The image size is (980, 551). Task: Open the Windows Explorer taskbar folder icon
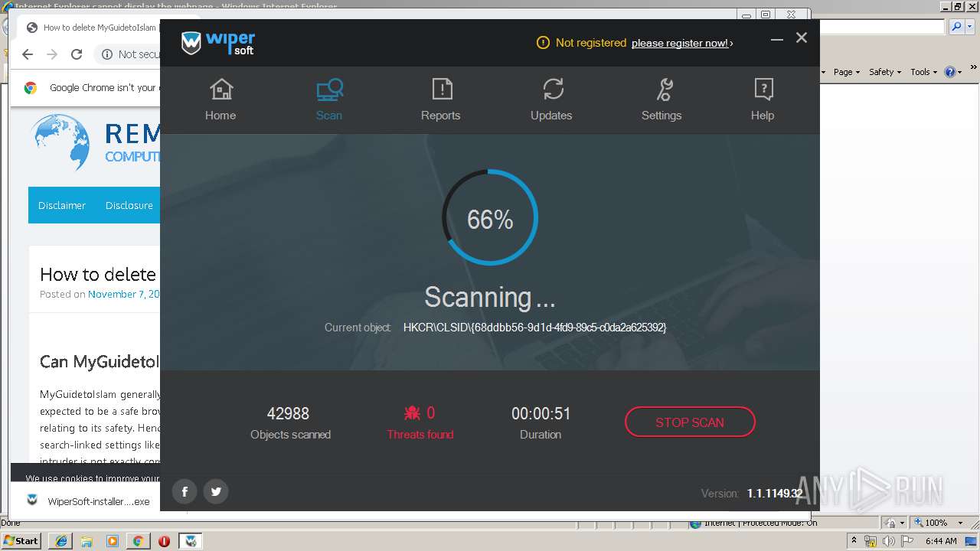pyautogui.click(x=87, y=541)
